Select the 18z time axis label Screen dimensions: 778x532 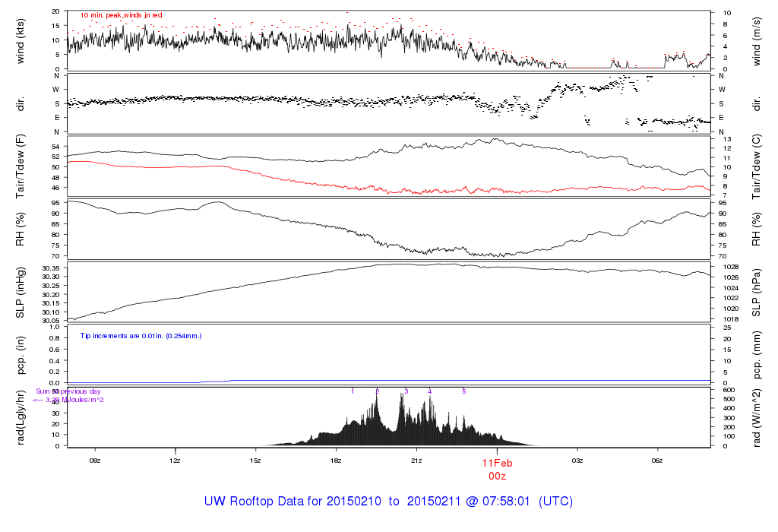(336, 461)
